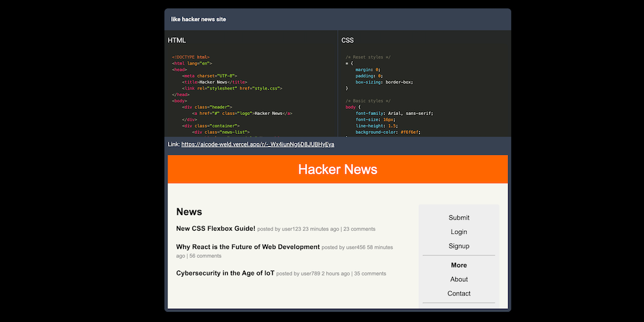644x322 pixels.
Task: Click the div class="container" code line
Action: [211, 126]
